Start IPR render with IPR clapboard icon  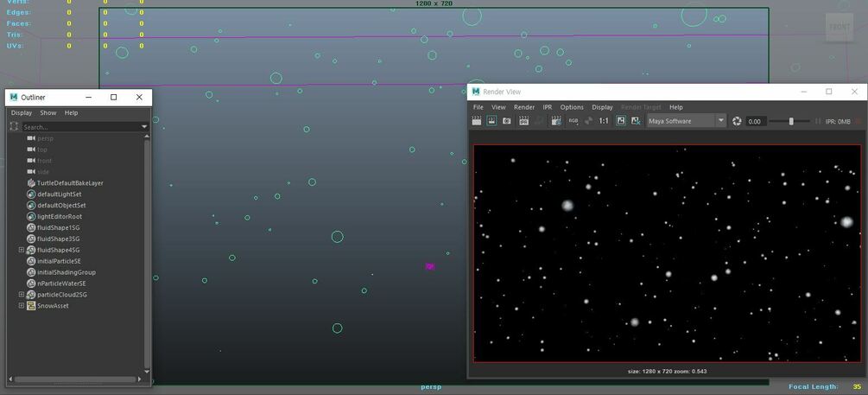pyautogui.click(x=523, y=121)
